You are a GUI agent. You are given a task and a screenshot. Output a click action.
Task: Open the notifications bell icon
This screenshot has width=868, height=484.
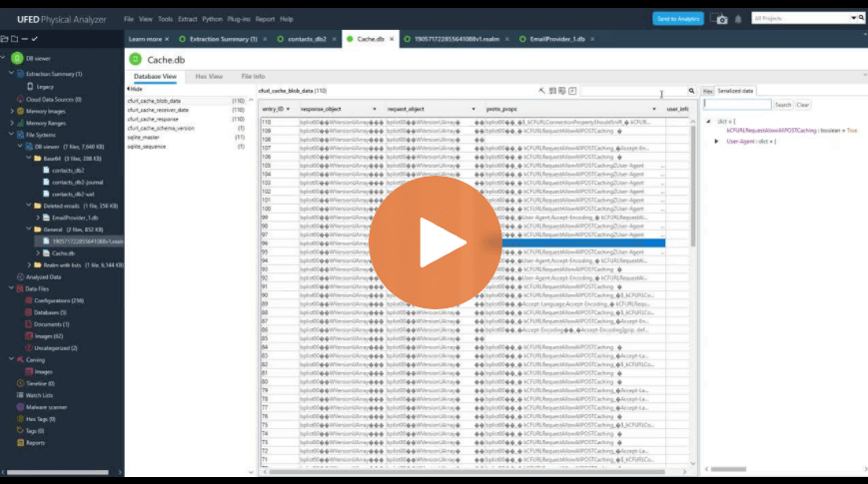(x=738, y=19)
